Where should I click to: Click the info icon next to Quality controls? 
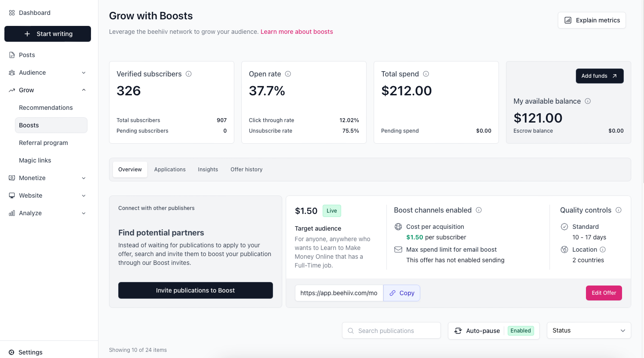click(619, 210)
